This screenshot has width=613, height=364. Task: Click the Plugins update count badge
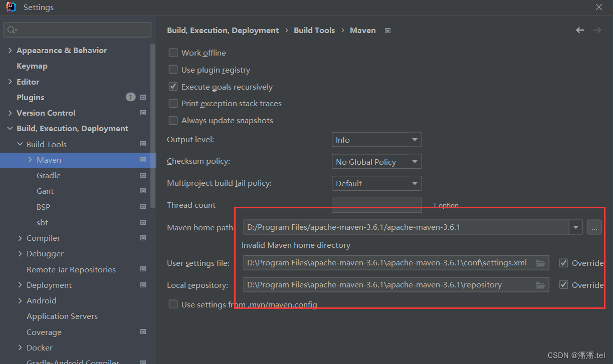click(x=130, y=97)
